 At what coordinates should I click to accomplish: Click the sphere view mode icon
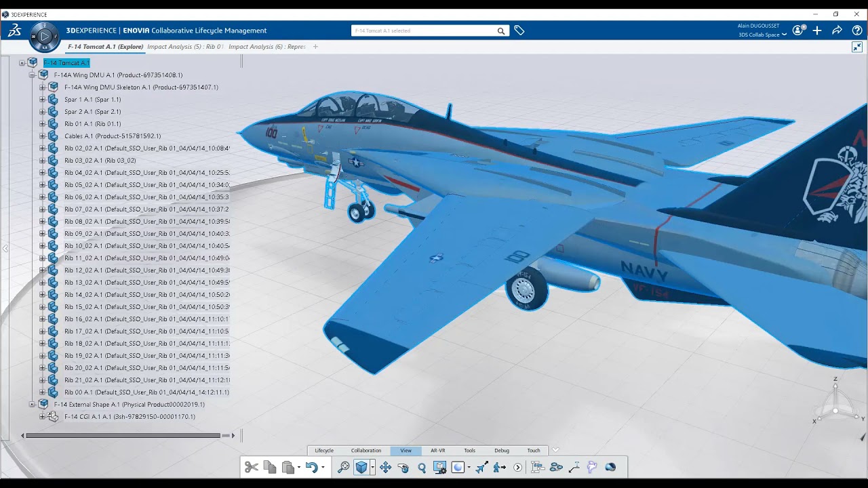pos(458,467)
